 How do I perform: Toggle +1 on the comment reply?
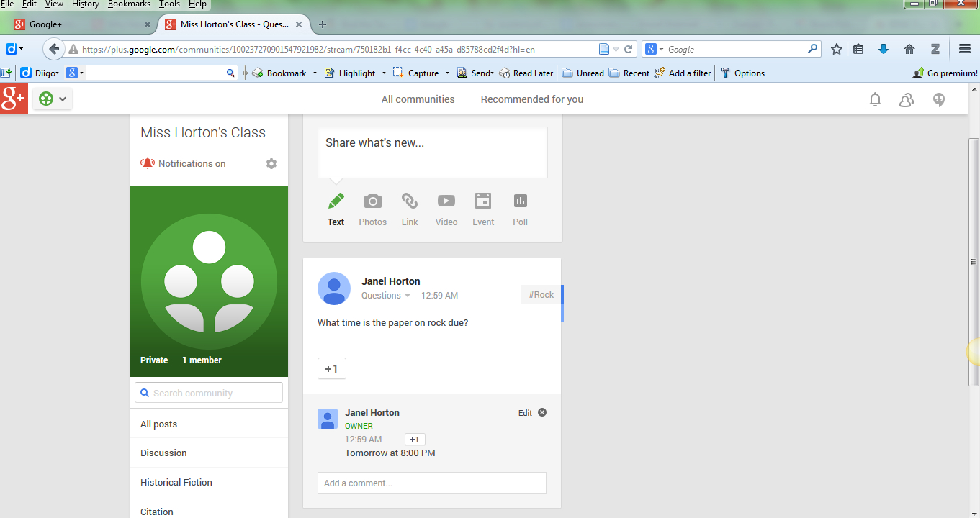click(415, 440)
